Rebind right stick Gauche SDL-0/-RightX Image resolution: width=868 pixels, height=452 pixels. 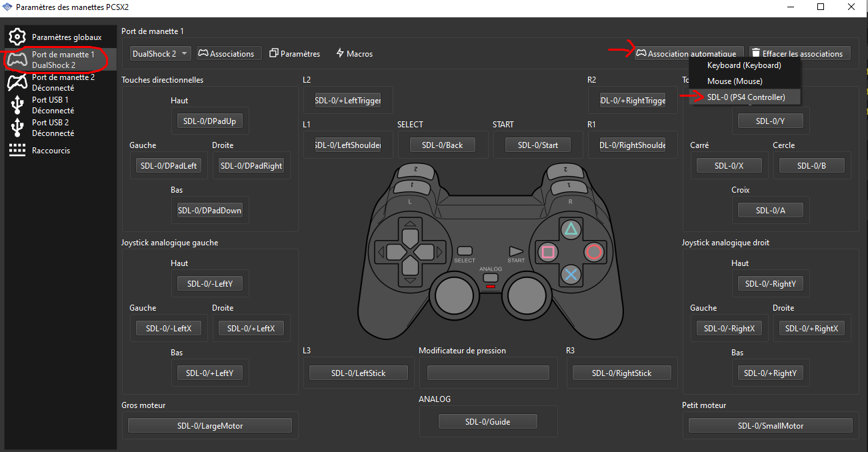pos(729,328)
